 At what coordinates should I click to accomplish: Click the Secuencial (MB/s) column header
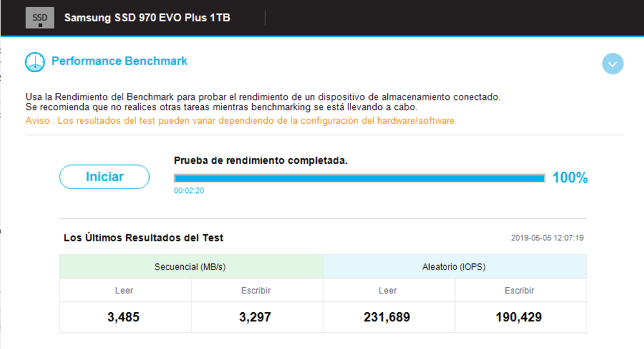click(x=192, y=266)
